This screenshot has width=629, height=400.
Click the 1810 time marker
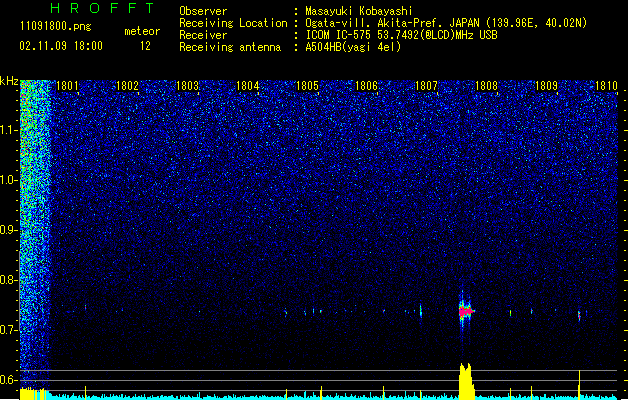(606, 86)
